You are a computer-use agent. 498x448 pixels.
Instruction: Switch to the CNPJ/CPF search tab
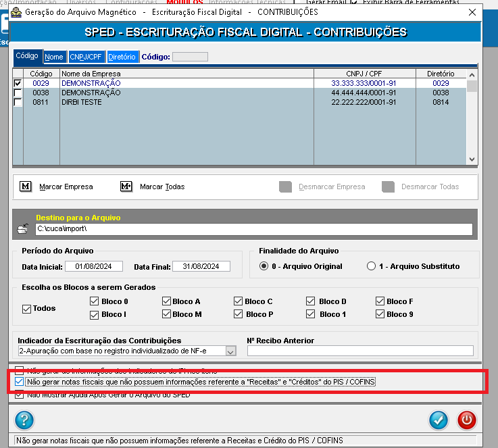tap(86, 57)
